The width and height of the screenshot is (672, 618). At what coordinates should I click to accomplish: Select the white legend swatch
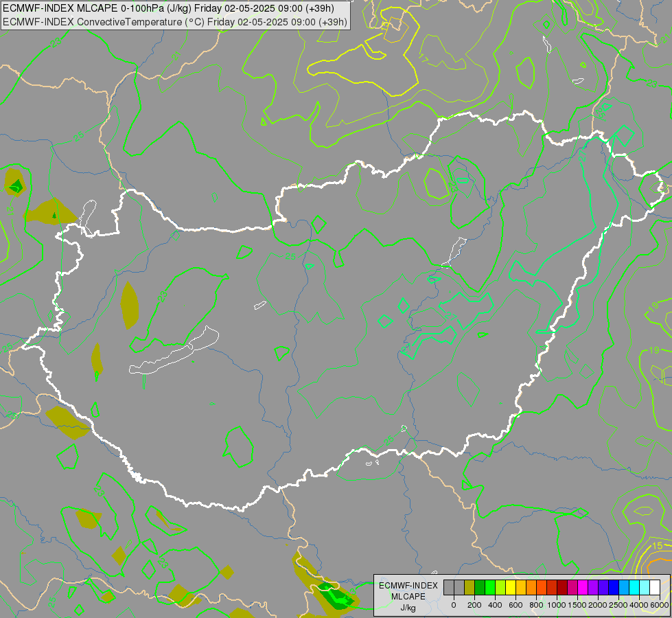[x=654, y=587]
